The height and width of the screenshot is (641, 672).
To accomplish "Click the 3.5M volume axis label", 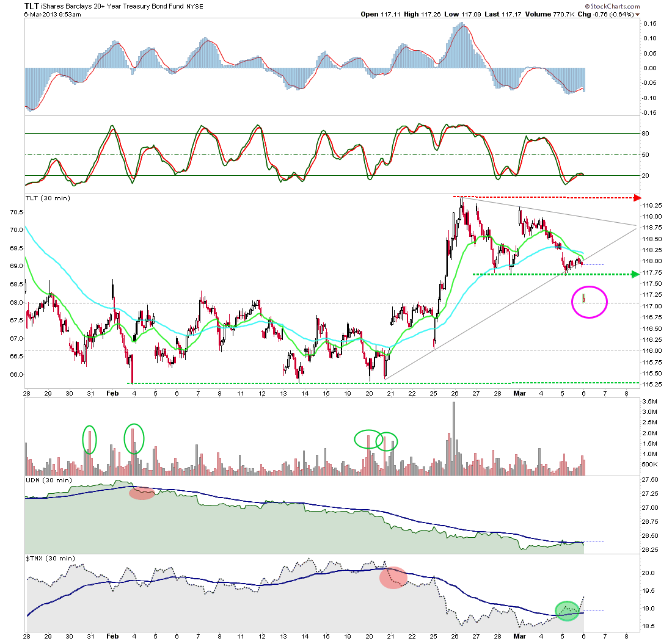I will 650,401.
